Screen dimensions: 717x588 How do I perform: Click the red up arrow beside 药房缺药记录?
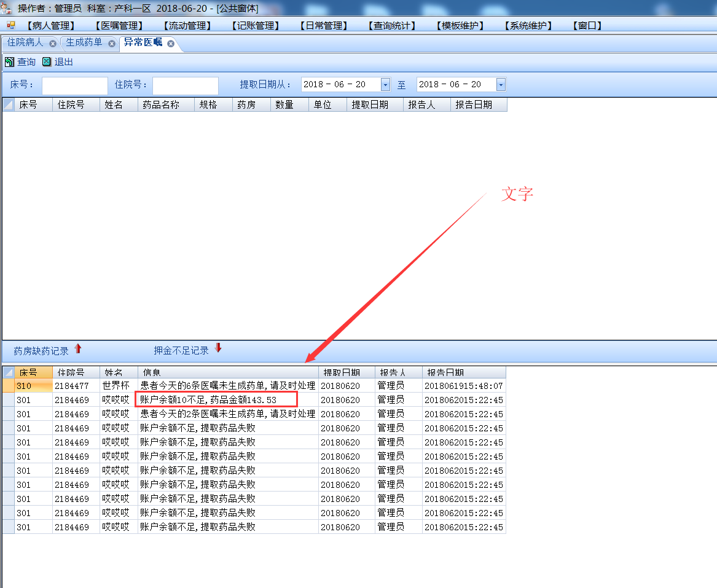tap(78, 349)
